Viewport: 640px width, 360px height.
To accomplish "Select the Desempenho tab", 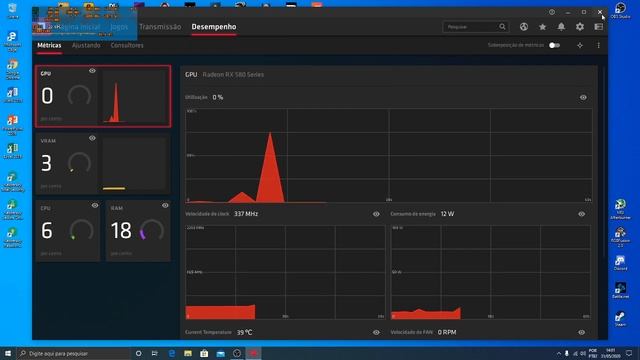I will point(214,27).
